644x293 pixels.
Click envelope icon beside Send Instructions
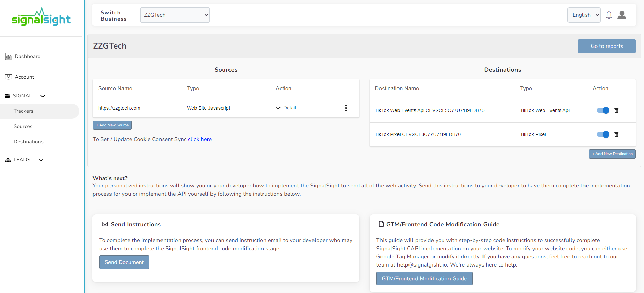pos(105,224)
